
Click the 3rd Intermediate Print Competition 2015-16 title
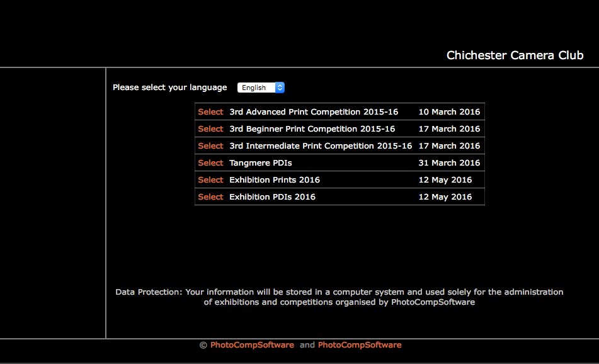321,145
